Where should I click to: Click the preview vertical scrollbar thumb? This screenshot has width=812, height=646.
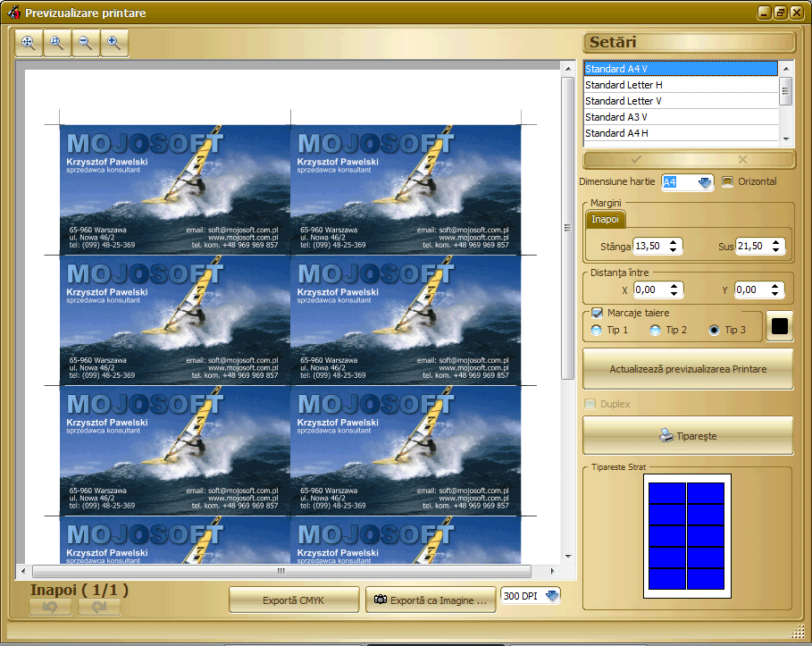567,228
